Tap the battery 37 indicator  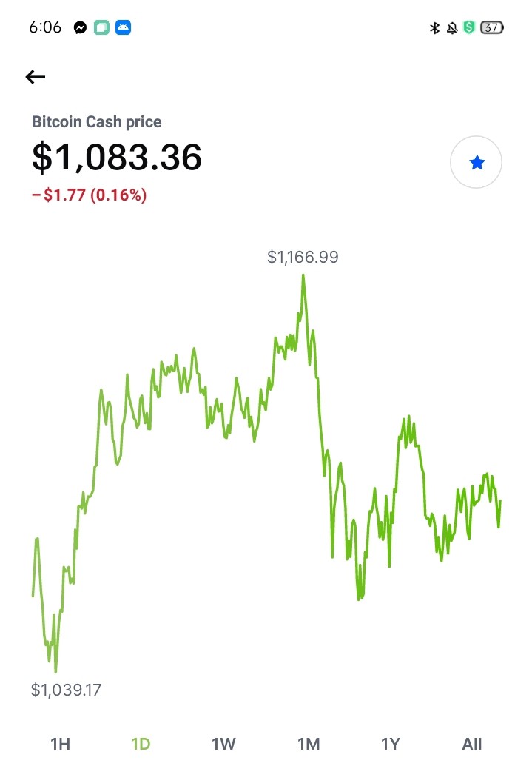491,27
